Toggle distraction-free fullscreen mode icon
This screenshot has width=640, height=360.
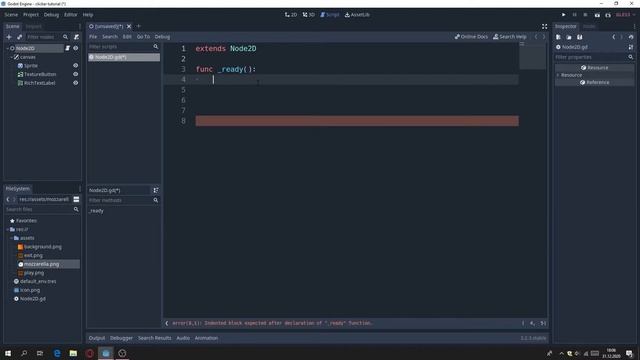(544, 26)
